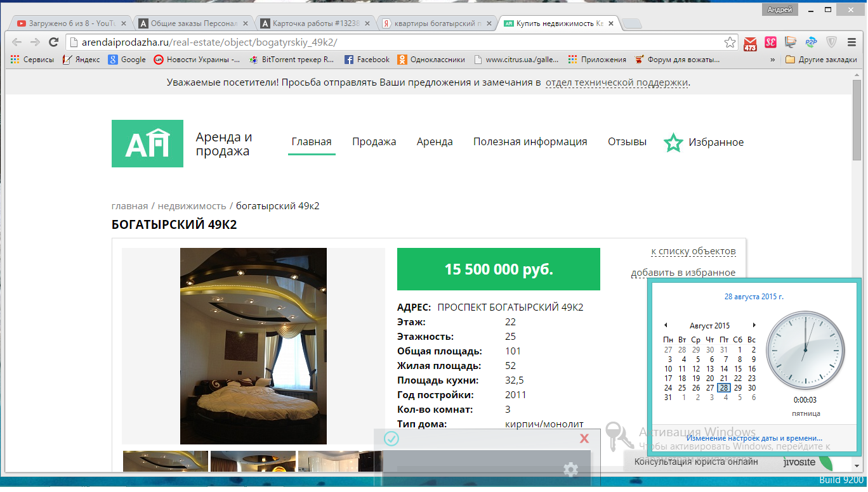The width and height of the screenshot is (868, 492).
Task: Click the P2P extension icon
Action: point(811,42)
